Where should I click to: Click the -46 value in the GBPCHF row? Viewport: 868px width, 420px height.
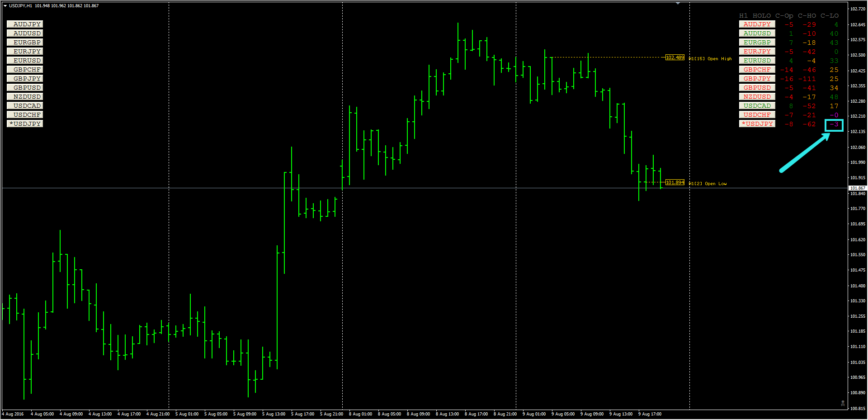click(x=809, y=70)
